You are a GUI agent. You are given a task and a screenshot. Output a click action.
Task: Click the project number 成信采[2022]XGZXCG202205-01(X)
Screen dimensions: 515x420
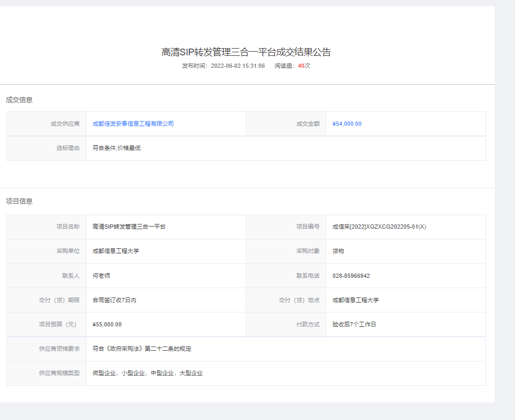pyautogui.click(x=379, y=227)
